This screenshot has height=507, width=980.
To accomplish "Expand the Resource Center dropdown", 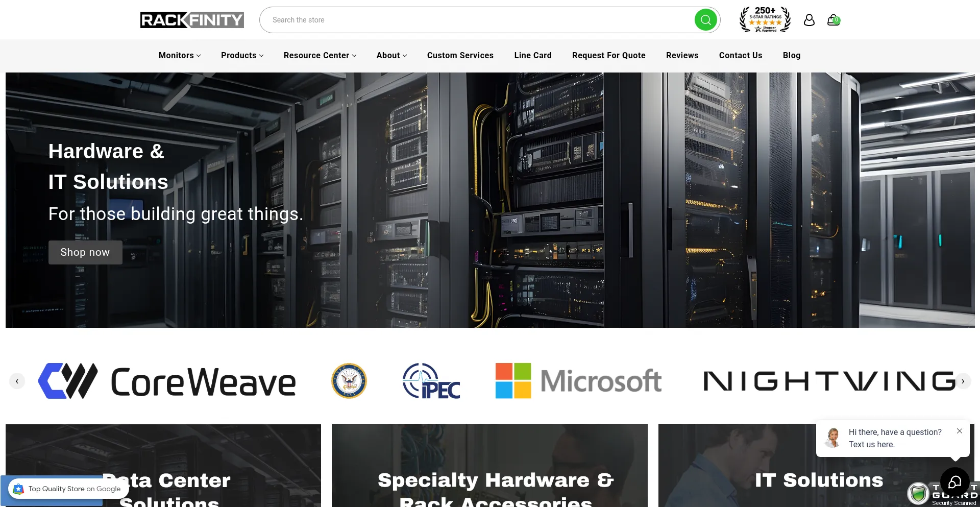I will point(320,55).
